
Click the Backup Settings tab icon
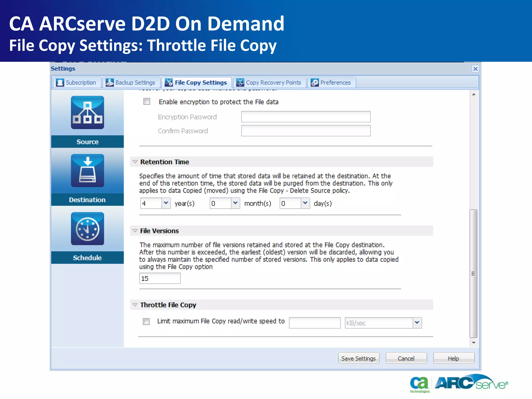110,83
